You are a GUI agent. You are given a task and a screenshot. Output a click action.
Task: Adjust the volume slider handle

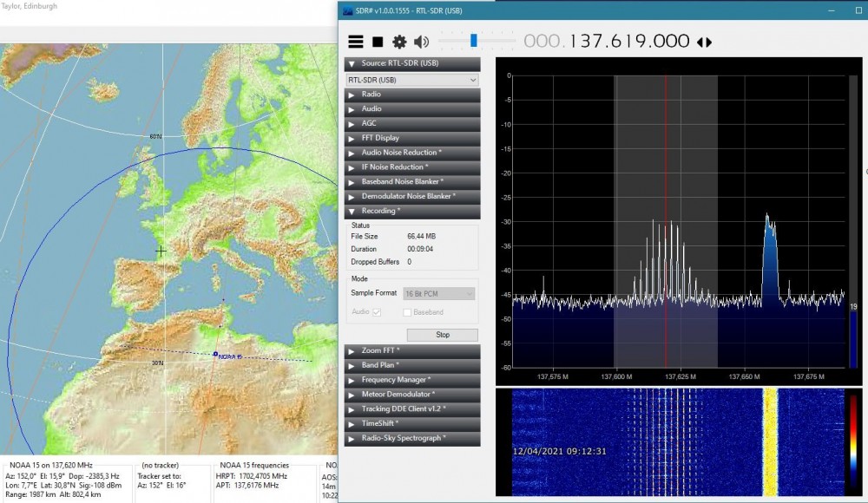click(473, 41)
